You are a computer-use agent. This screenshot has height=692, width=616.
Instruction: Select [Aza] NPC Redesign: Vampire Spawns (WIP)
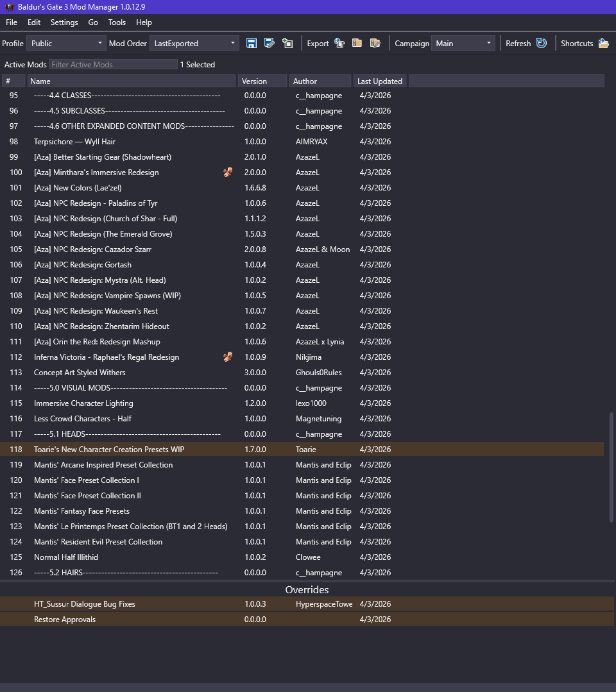point(302,296)
